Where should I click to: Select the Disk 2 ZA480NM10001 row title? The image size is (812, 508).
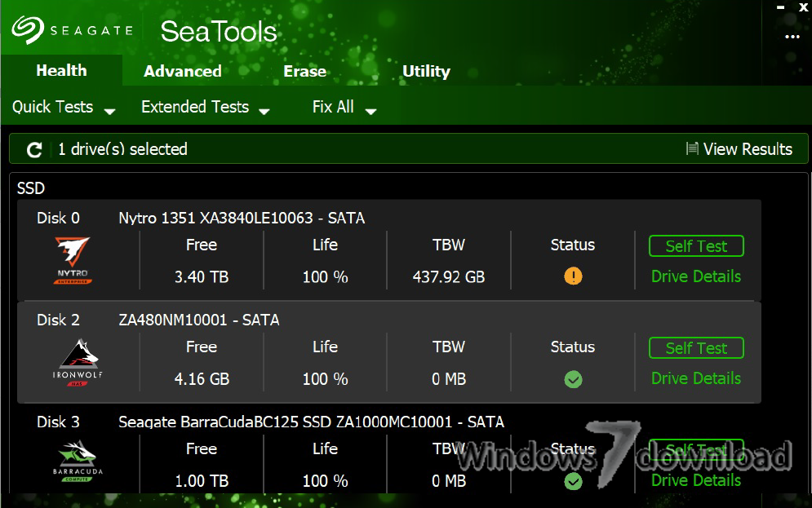coord(199,320)
